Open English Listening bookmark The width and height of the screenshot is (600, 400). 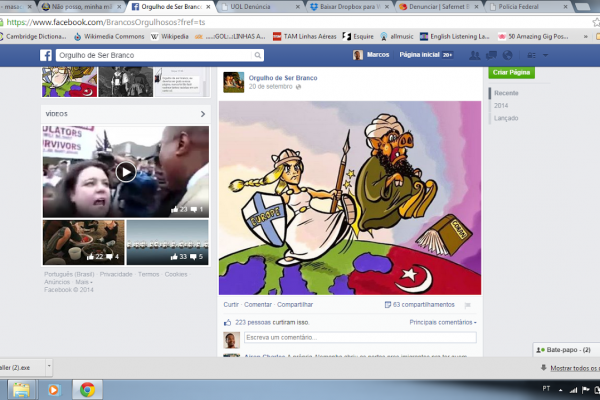[x=455, y=36]
